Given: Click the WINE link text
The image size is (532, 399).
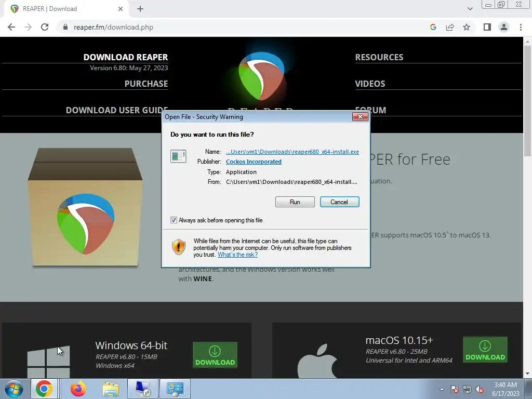Looking at the screenshot, I should click(x=203, y=278).
